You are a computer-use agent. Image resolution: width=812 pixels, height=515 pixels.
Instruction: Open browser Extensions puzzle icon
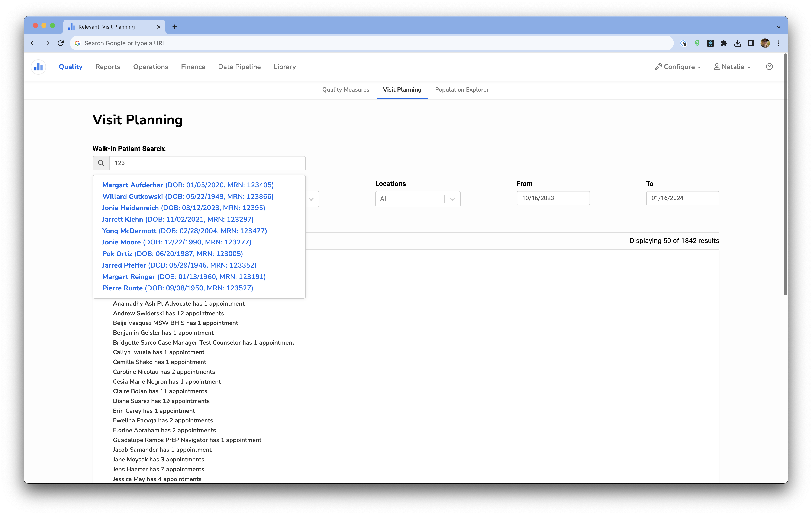click(x=724, y=43)
